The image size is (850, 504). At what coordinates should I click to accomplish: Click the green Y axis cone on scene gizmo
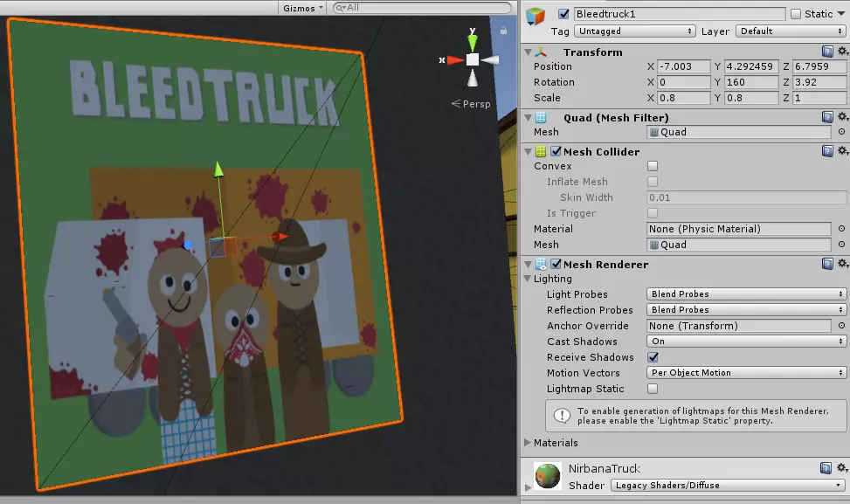473,42
